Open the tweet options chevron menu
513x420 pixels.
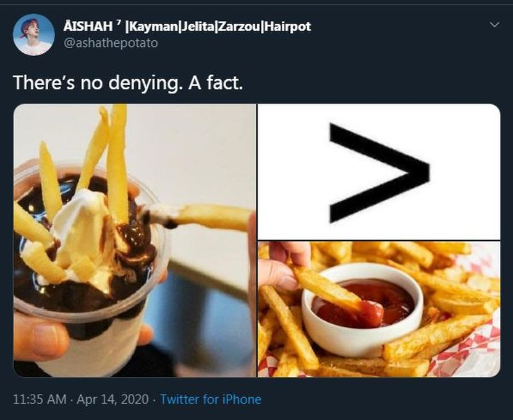(495, 25)
